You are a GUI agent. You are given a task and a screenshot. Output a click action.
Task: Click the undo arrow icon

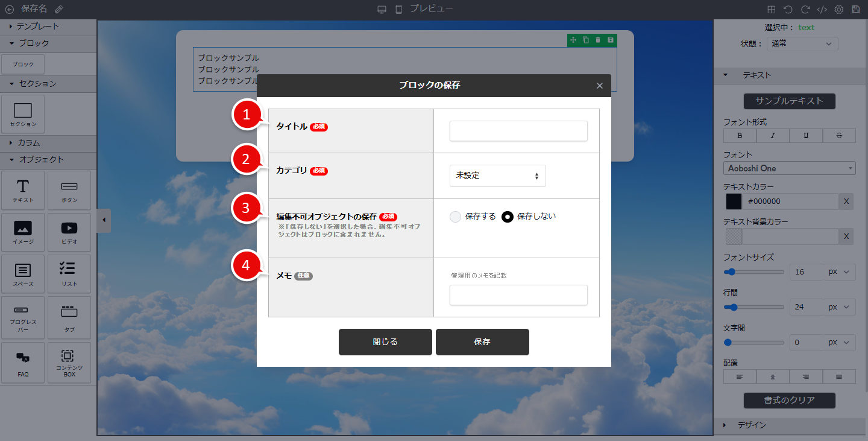[x=788, y=9]
